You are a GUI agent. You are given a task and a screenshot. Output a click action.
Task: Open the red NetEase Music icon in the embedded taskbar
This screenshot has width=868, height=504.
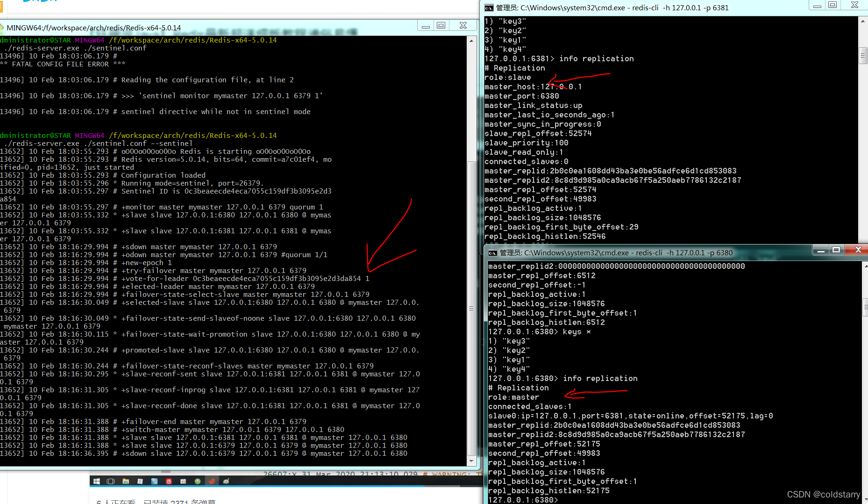point(169,481)
